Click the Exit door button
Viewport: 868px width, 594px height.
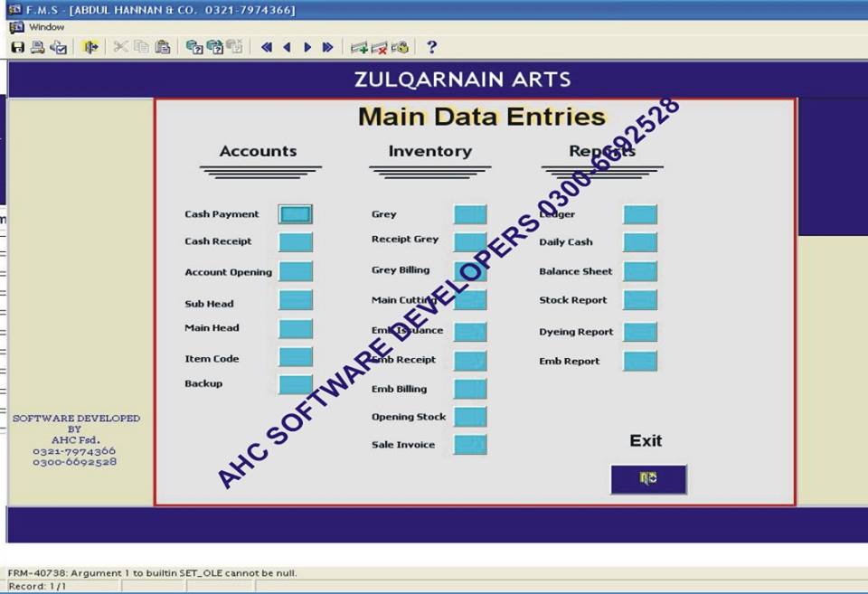(x=648, y=479)
